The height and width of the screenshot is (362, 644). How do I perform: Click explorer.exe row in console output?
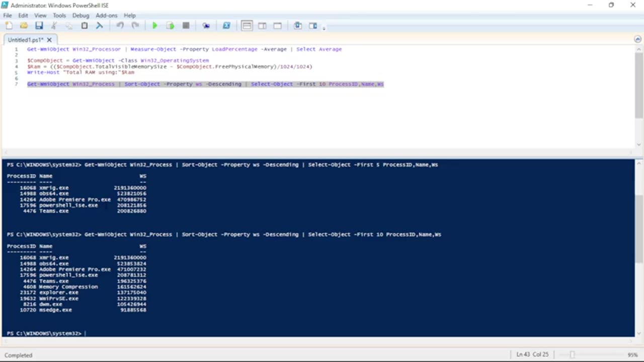point(76,293)
